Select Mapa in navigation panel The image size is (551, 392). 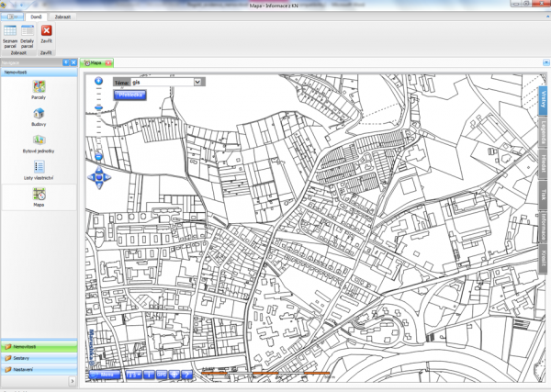[x=39, y=196]
